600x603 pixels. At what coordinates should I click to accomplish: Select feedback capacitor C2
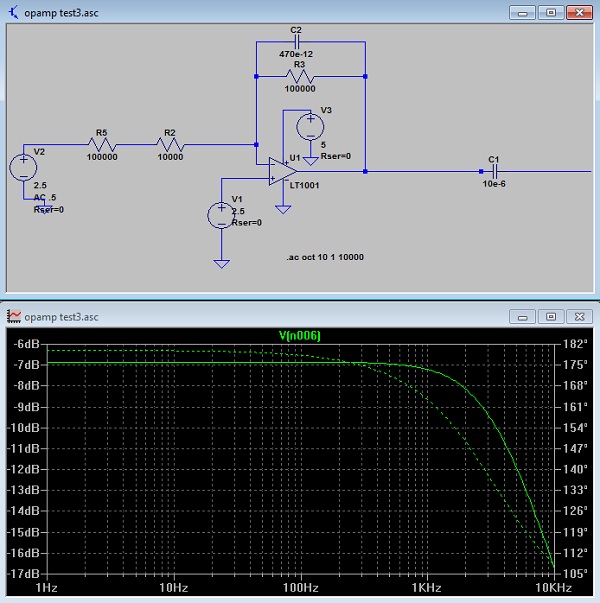[x=297, y=44]
